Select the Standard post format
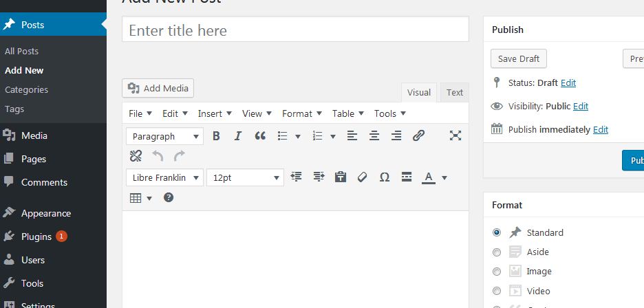 tap(497, 232)
